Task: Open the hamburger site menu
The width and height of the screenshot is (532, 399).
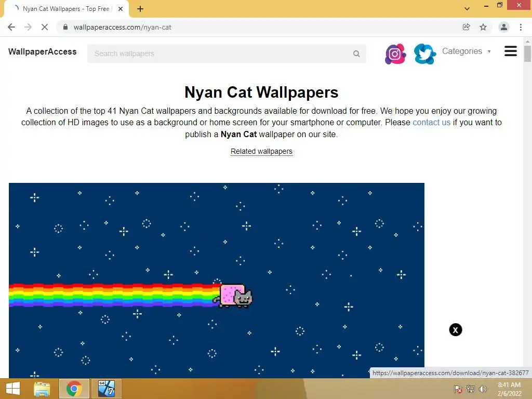Action: (x=511, y=51)
